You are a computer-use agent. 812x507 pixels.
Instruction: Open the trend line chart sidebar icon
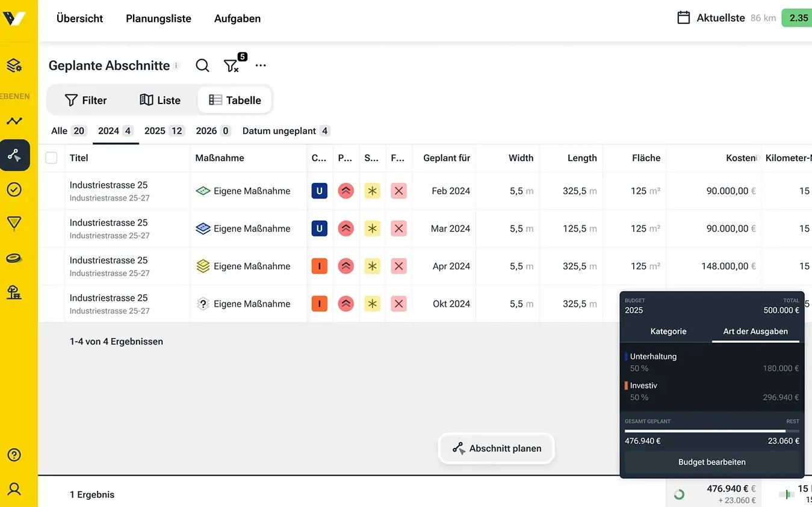(x=14, y=121)
